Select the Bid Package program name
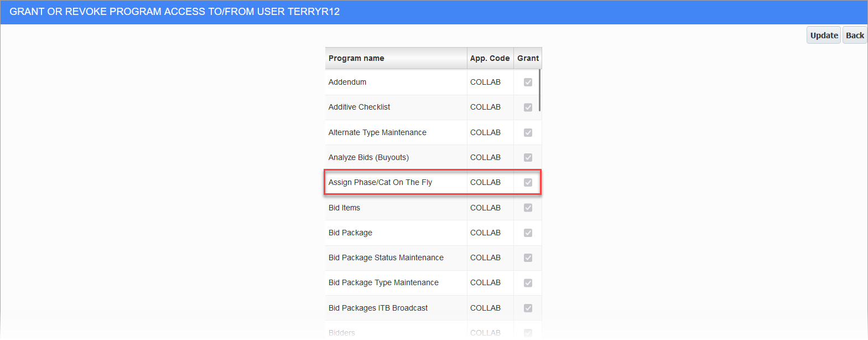The image size is (868, 340). pos(350,233)
